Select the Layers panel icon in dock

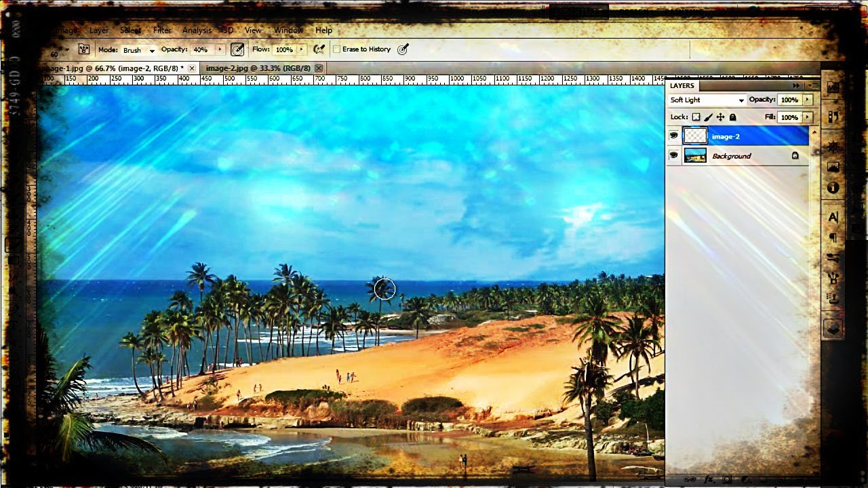click(x=833, y=328)
